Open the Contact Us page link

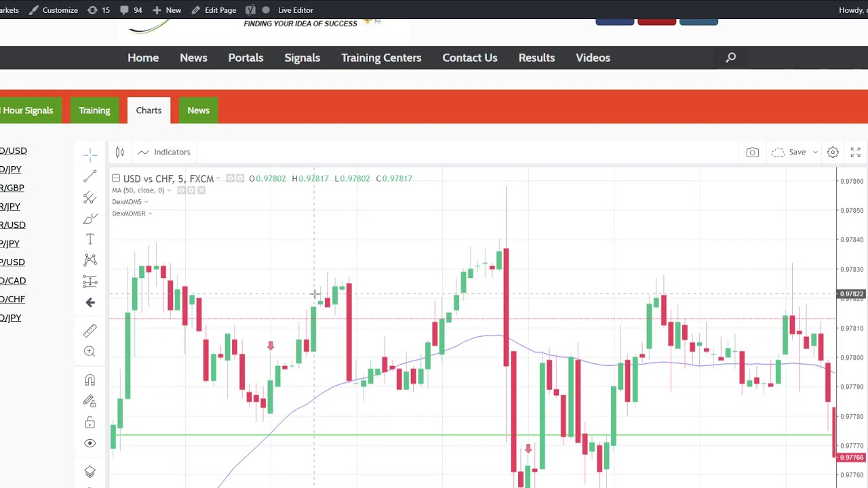click(470, 58)
